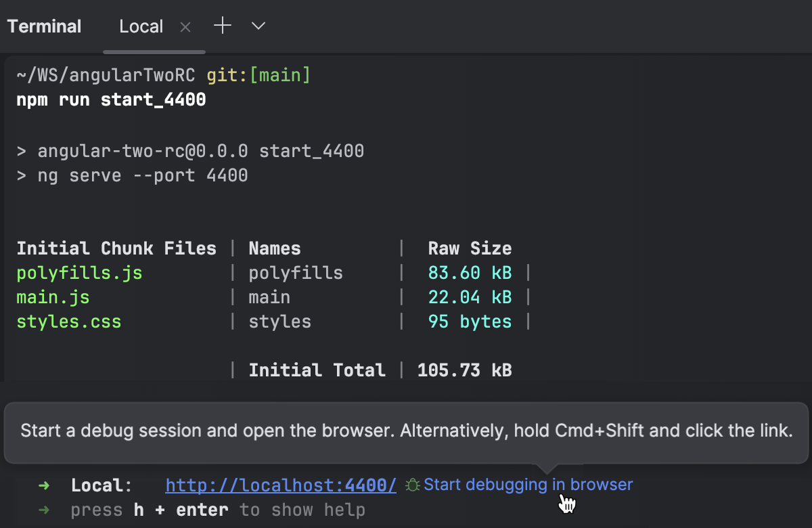Select the main.js file name in output

pos(53,297)
